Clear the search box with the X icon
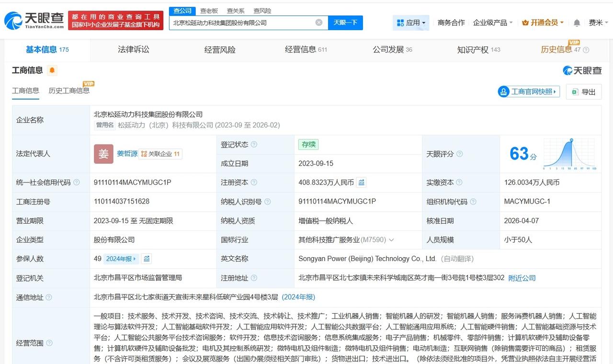Viewport: 613px width, 364px height. point(319,23)
